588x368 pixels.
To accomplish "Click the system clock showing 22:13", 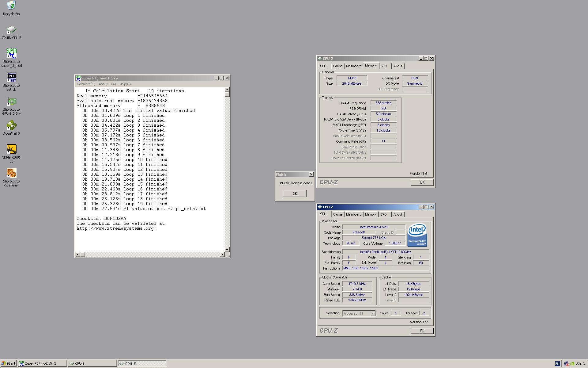I will tap(580, 364).
